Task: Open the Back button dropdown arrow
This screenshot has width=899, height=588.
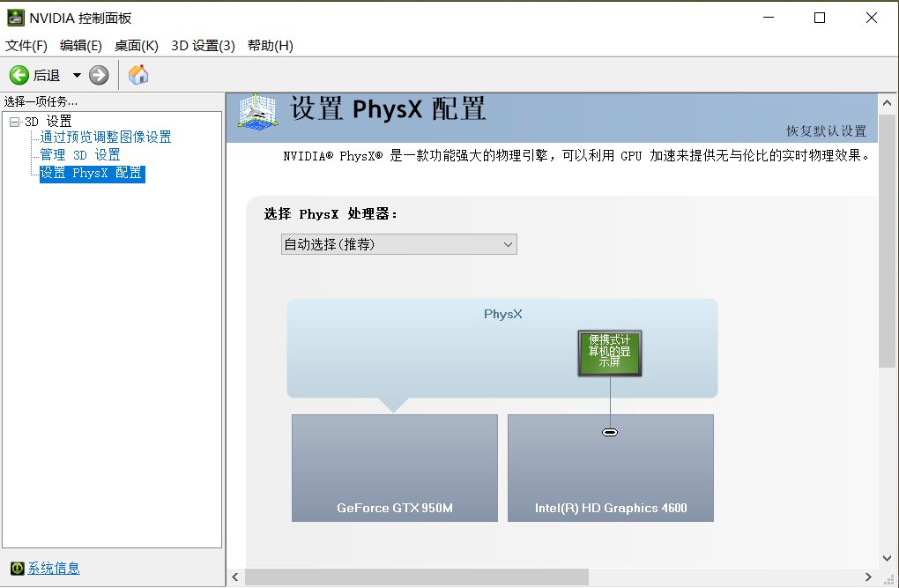Action: 76,74
